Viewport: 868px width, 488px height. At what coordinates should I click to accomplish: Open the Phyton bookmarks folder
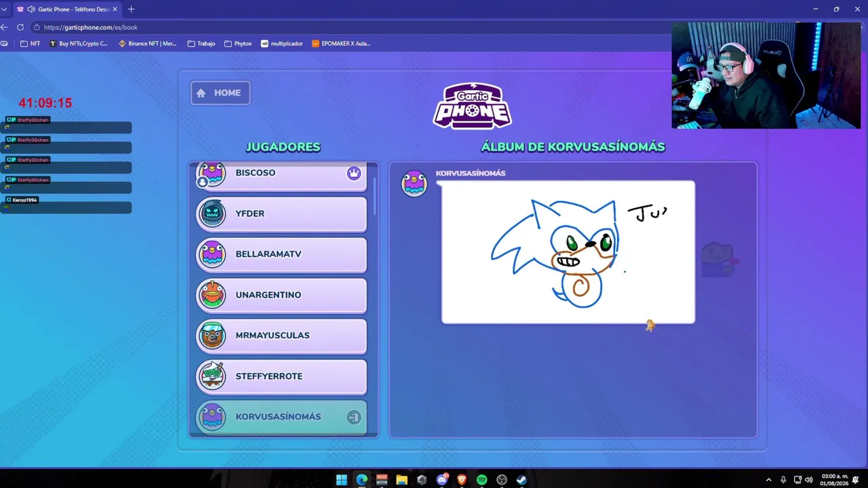coord(238,43)
